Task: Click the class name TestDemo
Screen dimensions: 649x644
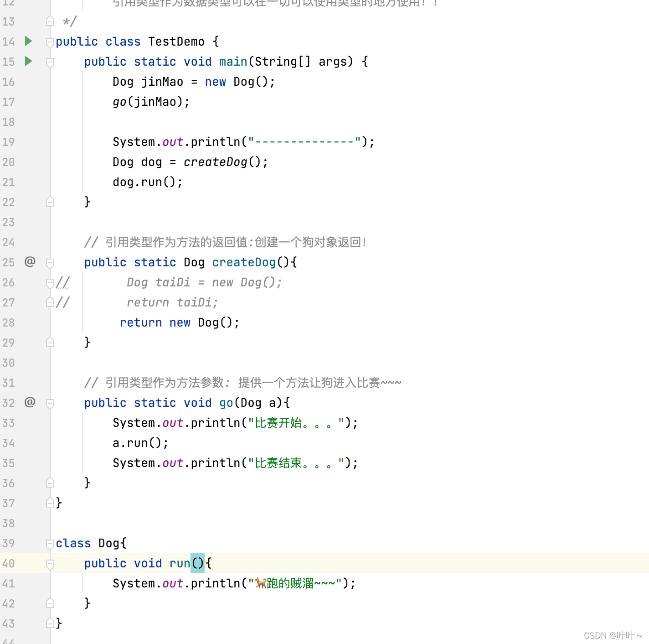Action: pyautogui.click(x=176, y=42)
